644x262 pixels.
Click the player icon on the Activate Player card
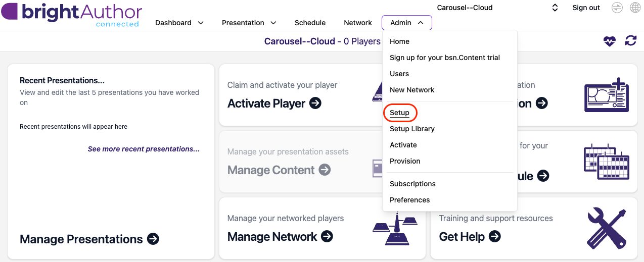point(378,92)
